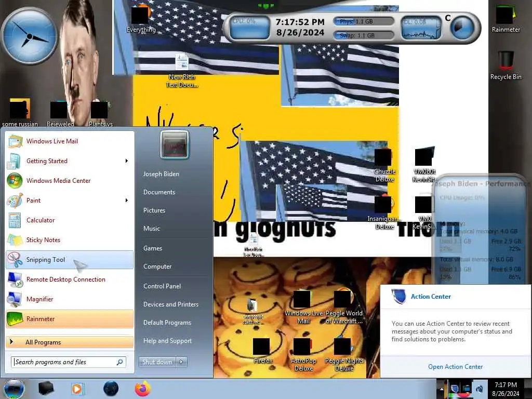Select the Peggle Nights Deluxe desktop icon

point(343,355)
